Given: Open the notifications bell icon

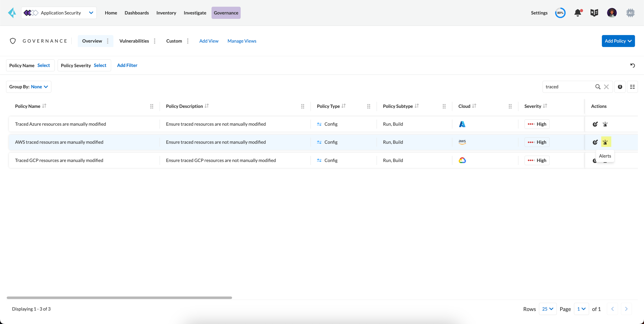Looking at the screenshot, I should 578,13.
